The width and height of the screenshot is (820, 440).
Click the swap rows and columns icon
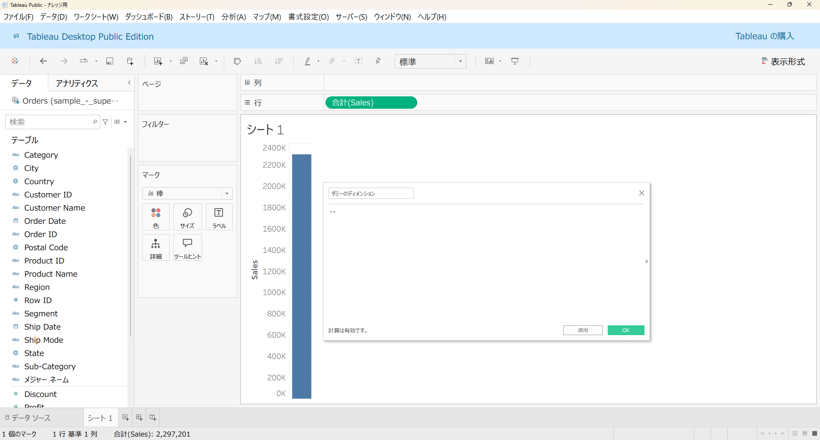[237, 61]
